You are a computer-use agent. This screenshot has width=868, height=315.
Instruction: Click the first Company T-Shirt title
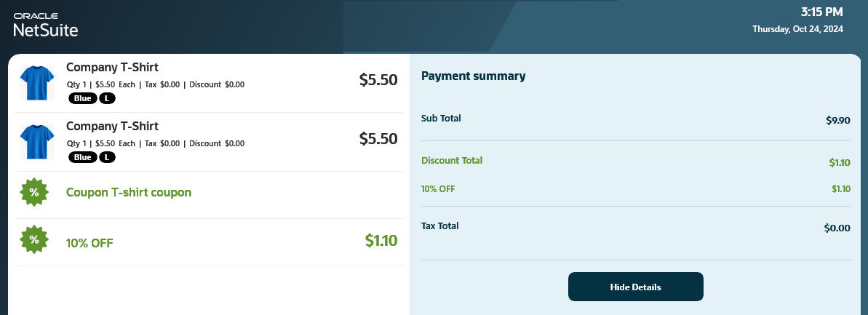point(112,68)
